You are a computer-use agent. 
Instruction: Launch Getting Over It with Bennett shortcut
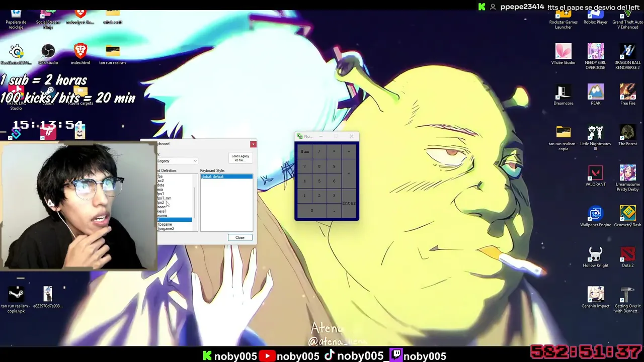tap(627, 300)
